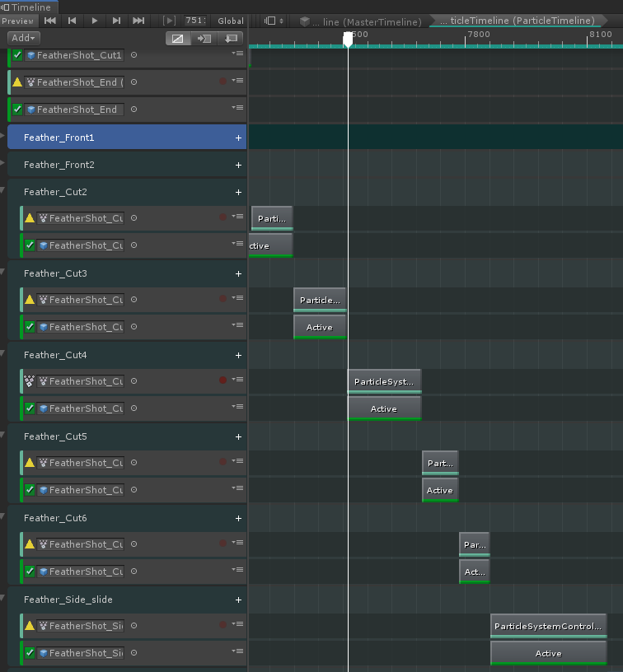Image resolution: width=623 pixels, height=672 pixels.
Task: Select the ParticleTimeline breadcrumb tab
Action: pyautogui.click(x=521, y=21)
